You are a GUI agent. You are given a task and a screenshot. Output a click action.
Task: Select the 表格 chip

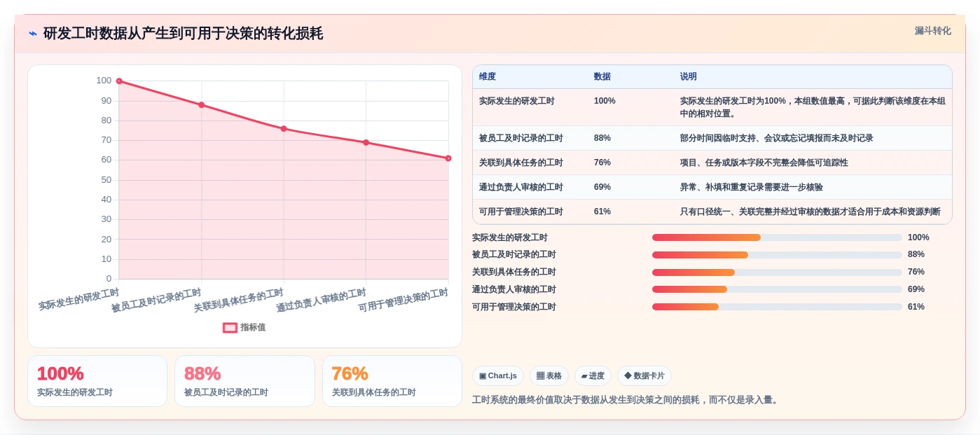coord(549,375)
